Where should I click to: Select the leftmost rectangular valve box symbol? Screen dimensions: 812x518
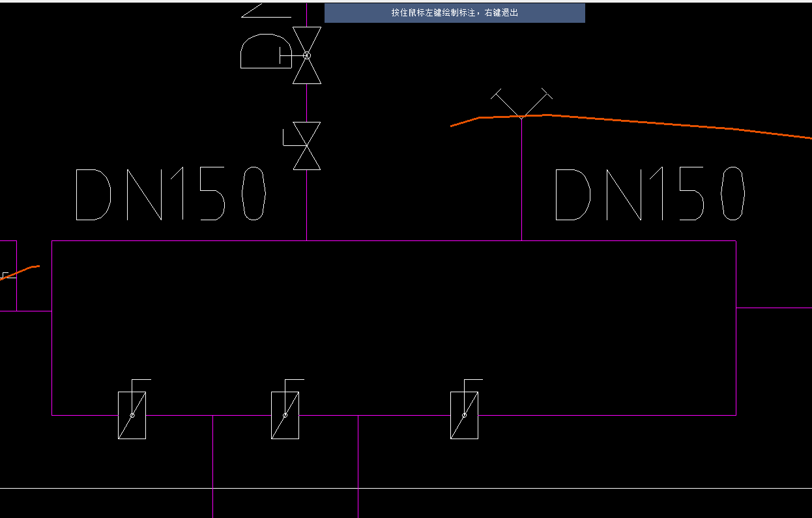tap(132, 415)
